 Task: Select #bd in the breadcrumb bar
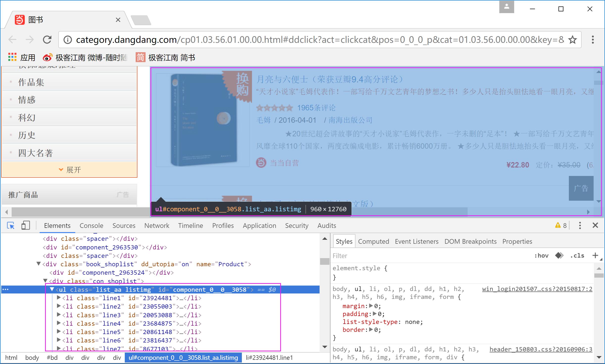[52, 358]
